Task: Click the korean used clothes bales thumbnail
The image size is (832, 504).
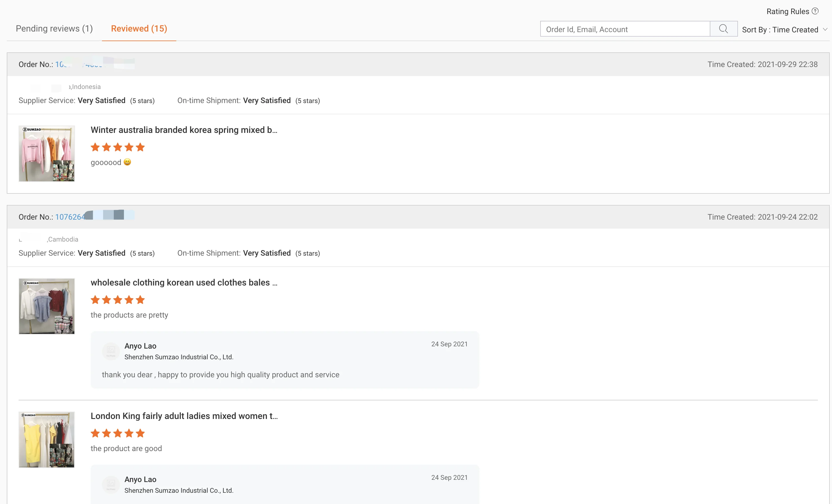Action: point(46,306)
